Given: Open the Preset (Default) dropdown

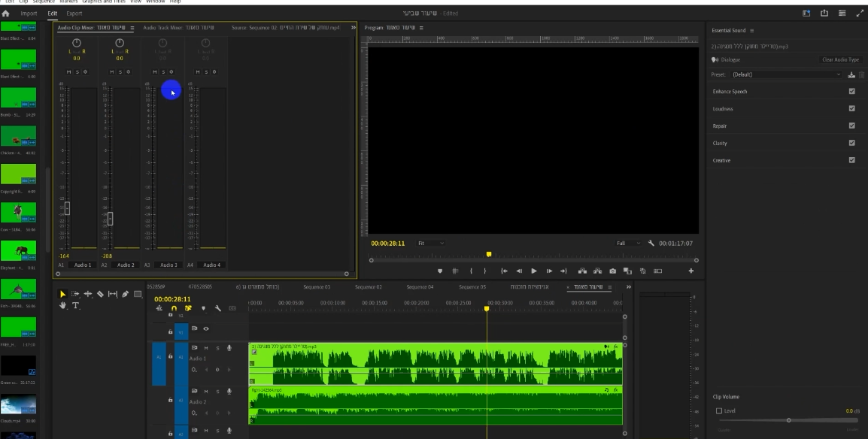Looking at the screenshot, I should 786,74.
